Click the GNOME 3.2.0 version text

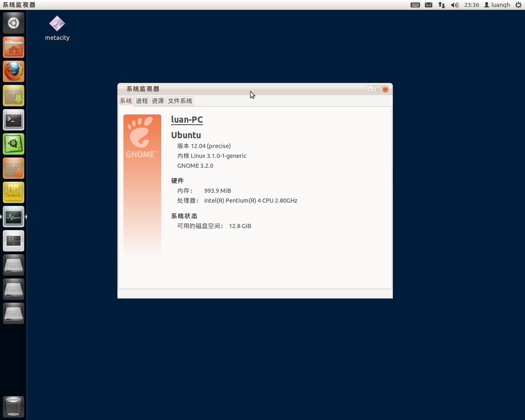pos(195,166)
